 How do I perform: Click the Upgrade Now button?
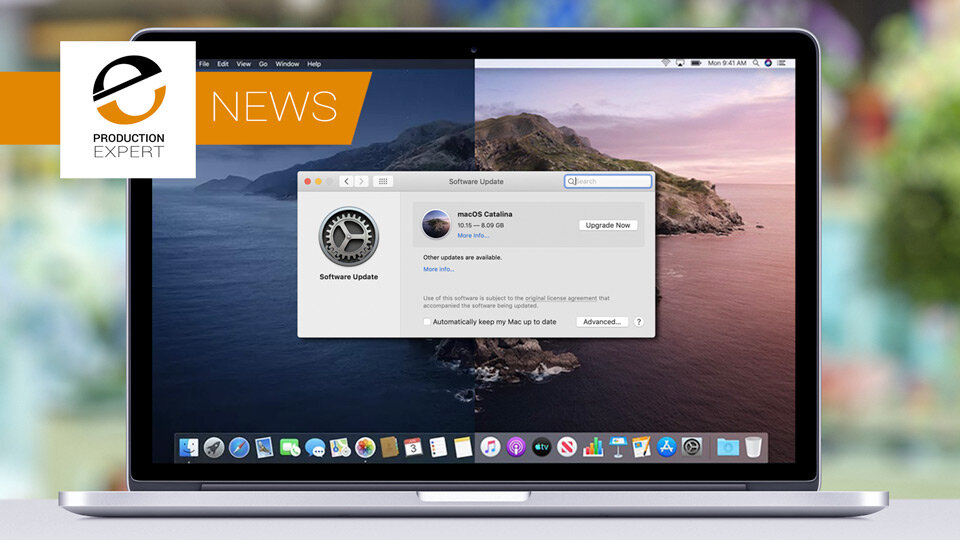coord(608,225)
